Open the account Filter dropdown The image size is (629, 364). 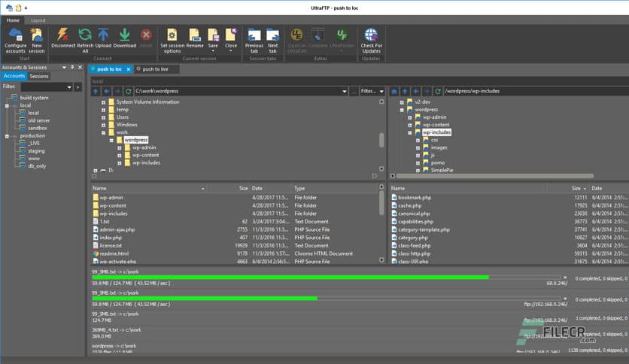coord(69,87)
